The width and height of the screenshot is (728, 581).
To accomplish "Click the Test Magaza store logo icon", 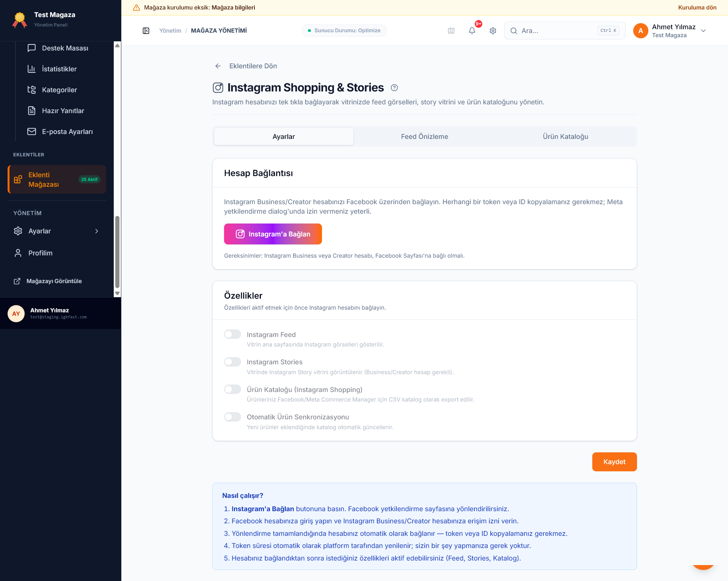I will pyautogui.click(x=20, y=20).
